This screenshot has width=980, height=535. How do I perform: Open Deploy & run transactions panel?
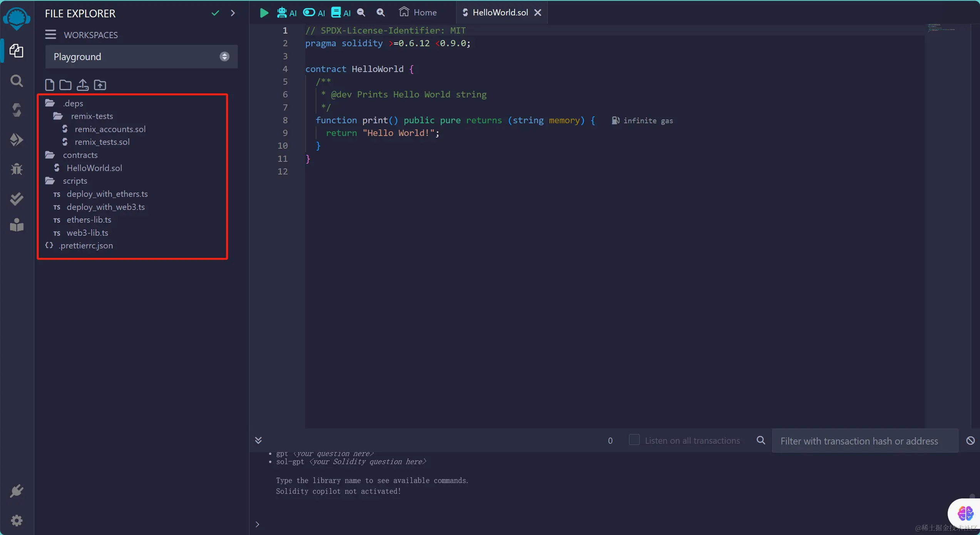coord(17,140)
